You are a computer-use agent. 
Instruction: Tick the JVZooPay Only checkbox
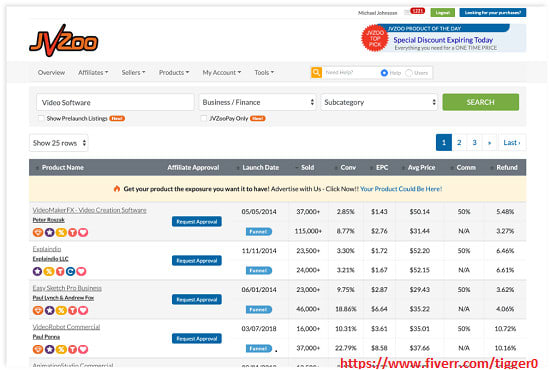203,118
